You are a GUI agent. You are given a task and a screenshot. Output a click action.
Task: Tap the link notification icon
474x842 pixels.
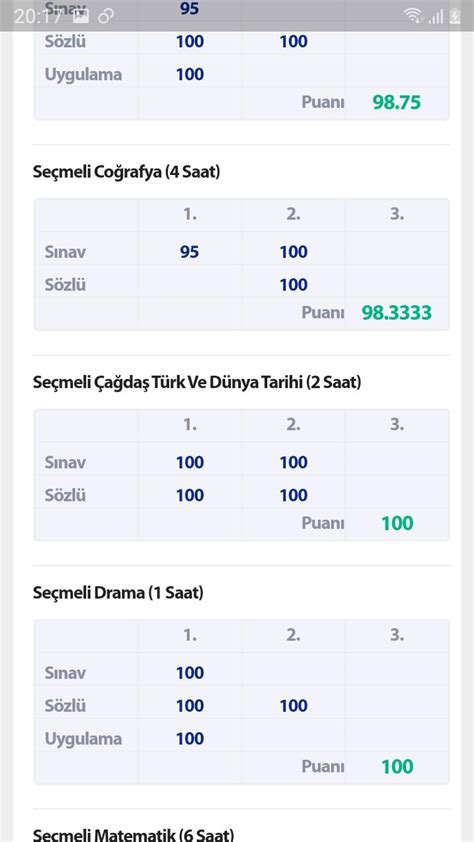(x=106, y=17)
